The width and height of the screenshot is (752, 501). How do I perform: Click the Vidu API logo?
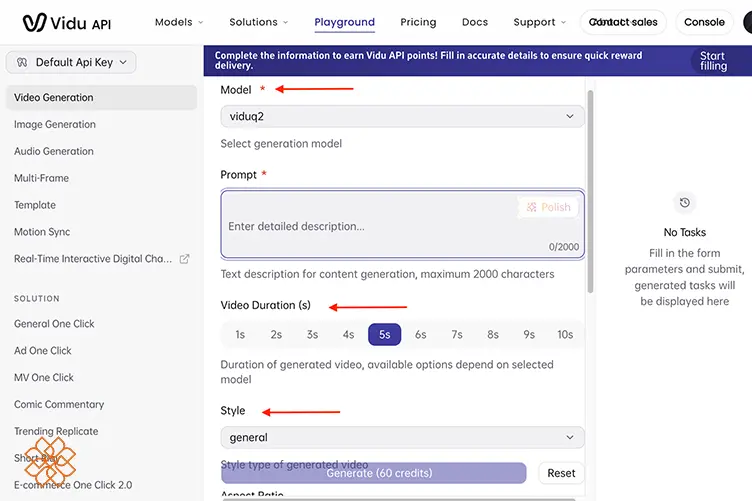coord(67,23)
